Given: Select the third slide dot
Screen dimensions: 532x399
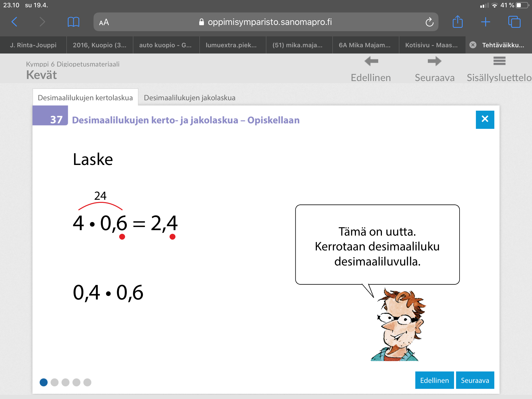Looking at the screenshot, I should coord(65,382).
